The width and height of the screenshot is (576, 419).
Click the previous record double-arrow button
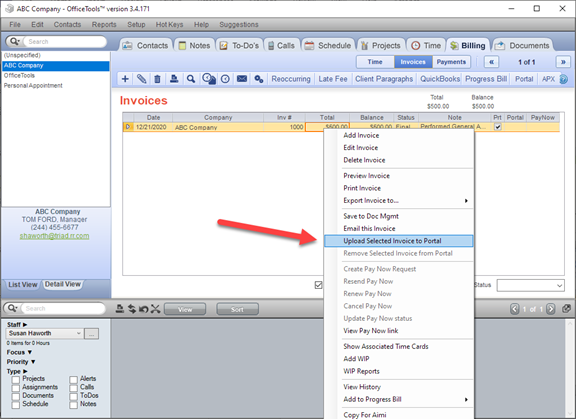491,62
